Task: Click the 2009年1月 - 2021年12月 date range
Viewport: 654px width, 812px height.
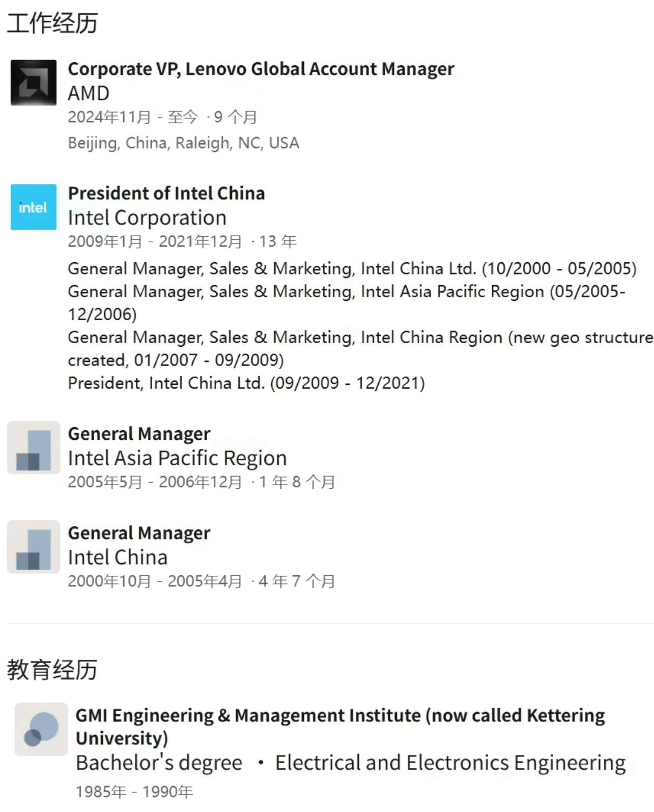Action: tap(155, 241)
